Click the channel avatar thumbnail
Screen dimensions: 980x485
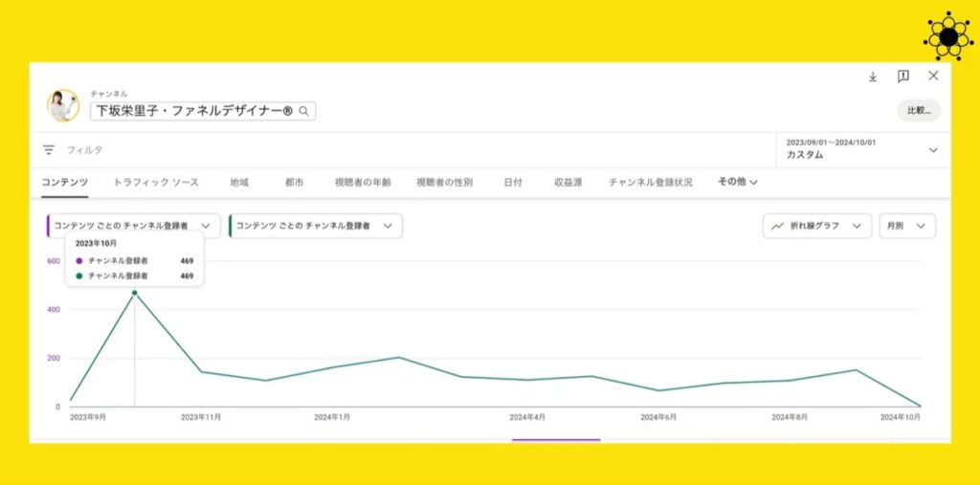[63, 105]
